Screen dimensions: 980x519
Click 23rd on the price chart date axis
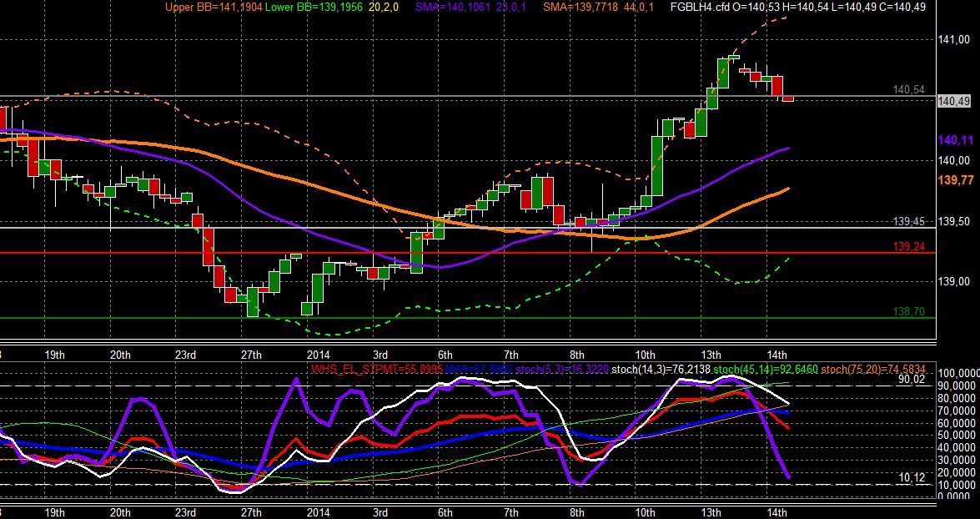pos(186,355)
